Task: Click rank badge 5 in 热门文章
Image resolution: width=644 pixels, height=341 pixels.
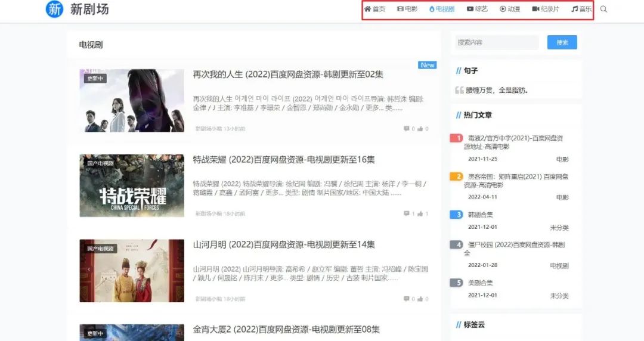Action: click(x=456, y=283)
